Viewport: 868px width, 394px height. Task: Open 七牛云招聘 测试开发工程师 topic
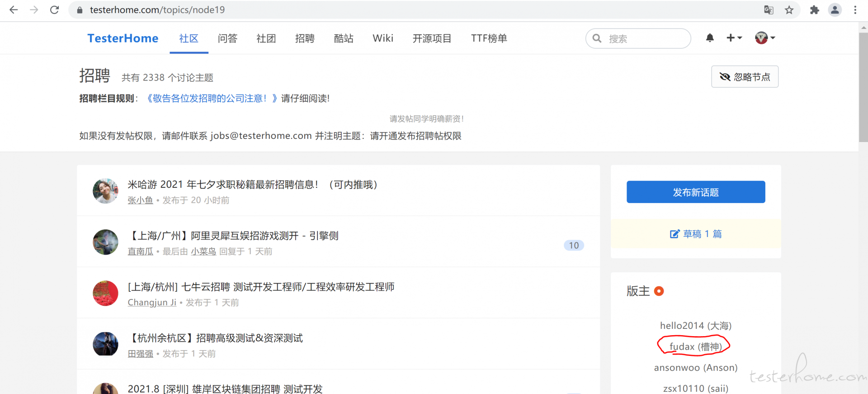[261, 287]
